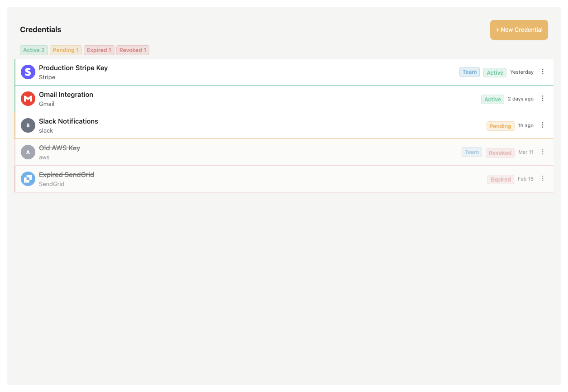Open the actions menu for Expired SendGrid

543,178
